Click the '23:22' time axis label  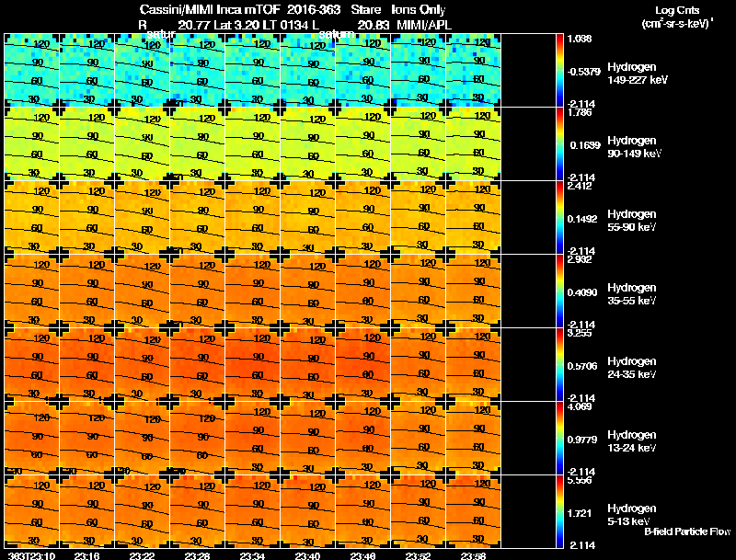tap(143, 555)
